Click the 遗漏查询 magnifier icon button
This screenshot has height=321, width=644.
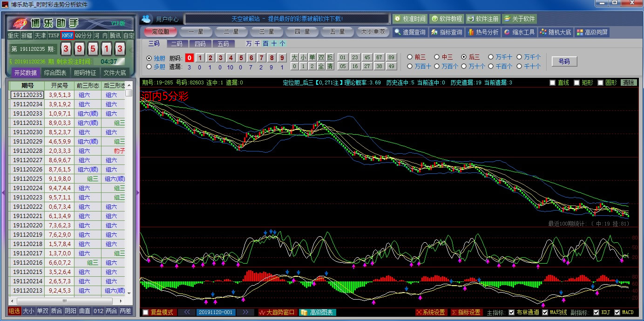click(409, 32)
